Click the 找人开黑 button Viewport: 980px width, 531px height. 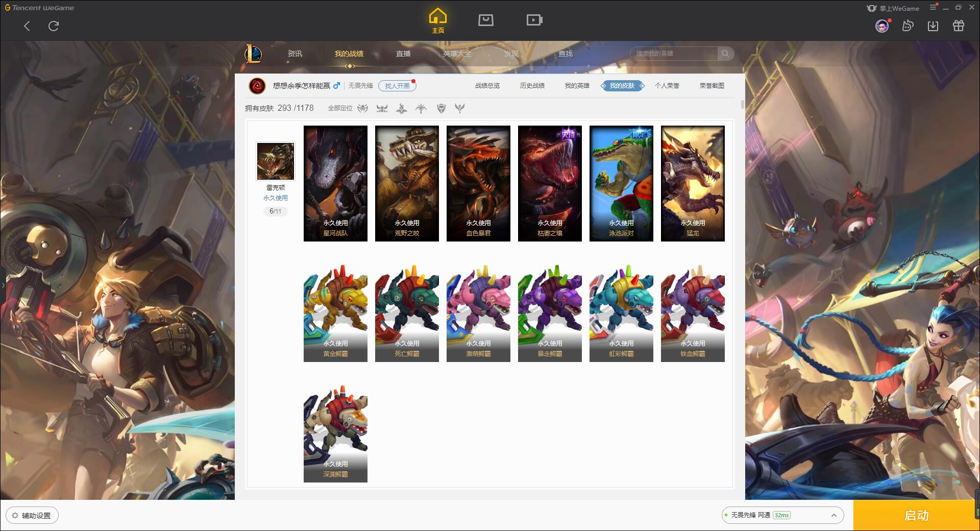click(397, 86)
